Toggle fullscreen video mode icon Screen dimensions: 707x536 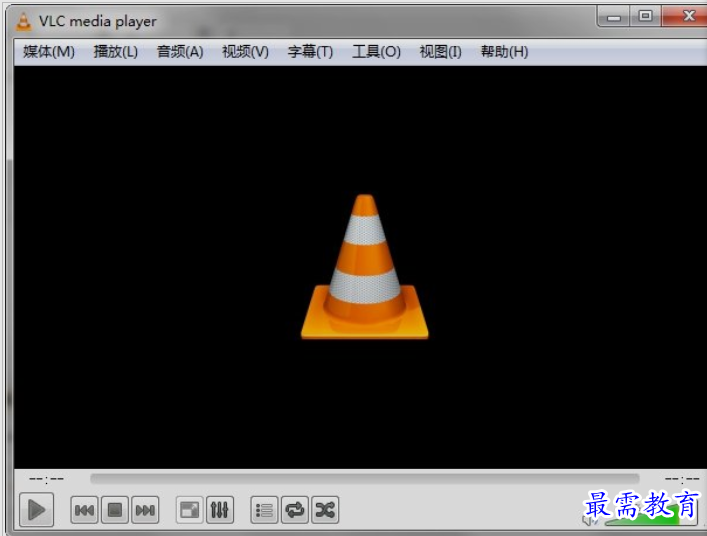(x=189, y=510)
